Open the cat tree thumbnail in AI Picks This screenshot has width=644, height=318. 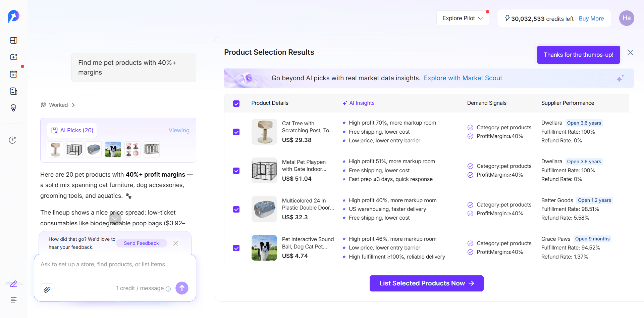[x=55, y=149]
